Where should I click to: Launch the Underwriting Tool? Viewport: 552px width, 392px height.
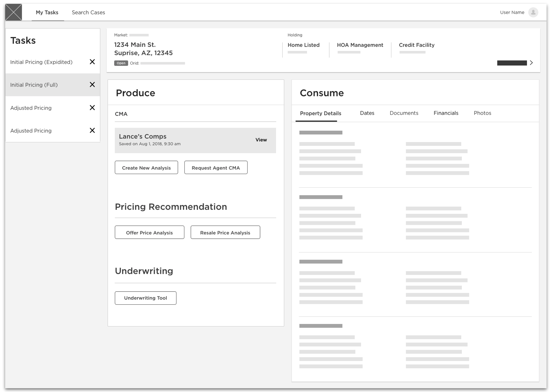coord(145,298)
